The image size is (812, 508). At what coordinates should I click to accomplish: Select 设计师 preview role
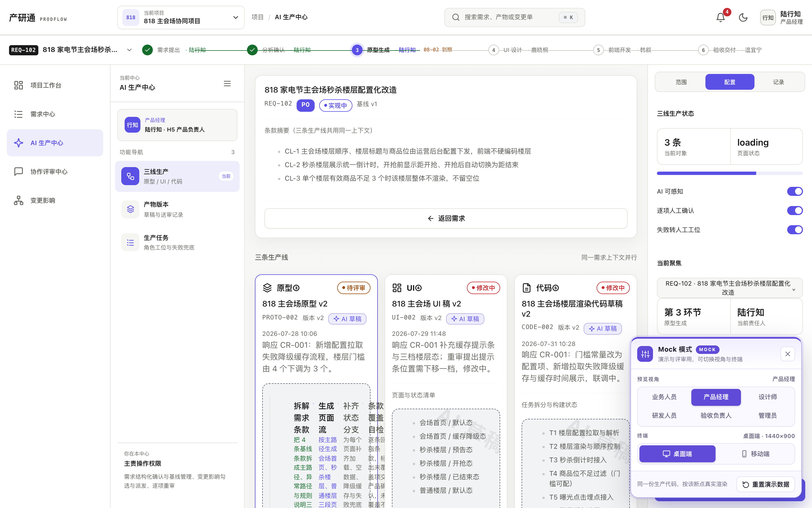768,397
